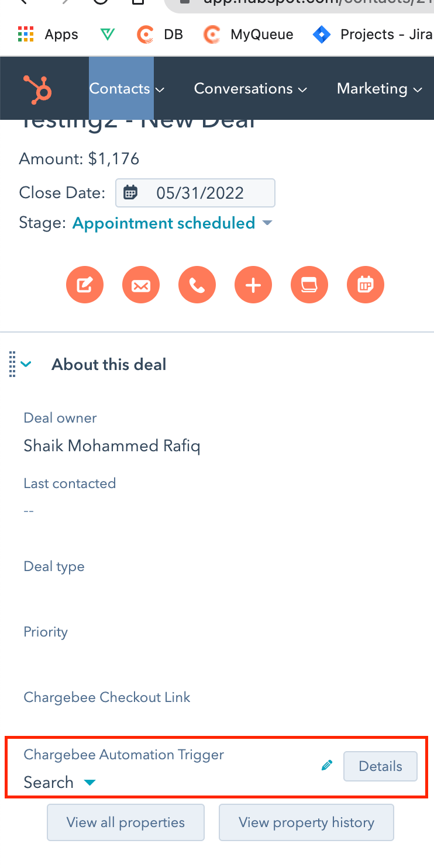434x868 pixels.
Task: Open the Jira Projects bookmark
Action: (373, 34)
